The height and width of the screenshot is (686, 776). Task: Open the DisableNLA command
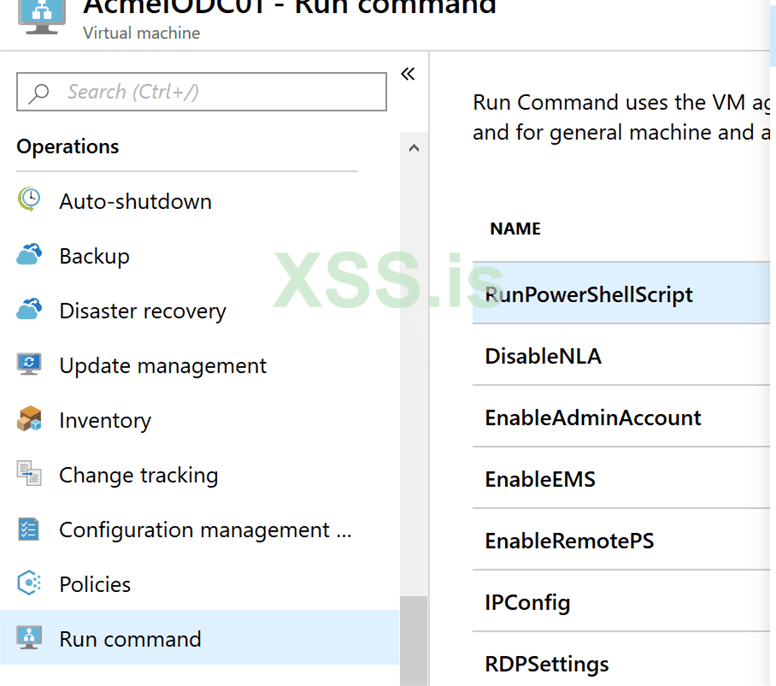pyautogui.click(x=543, y=356)
